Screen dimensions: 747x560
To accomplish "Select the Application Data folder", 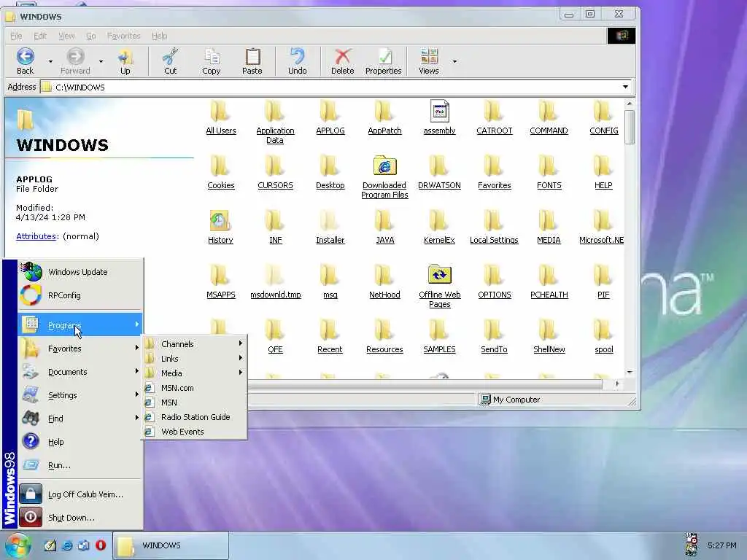I will (275, 122).
